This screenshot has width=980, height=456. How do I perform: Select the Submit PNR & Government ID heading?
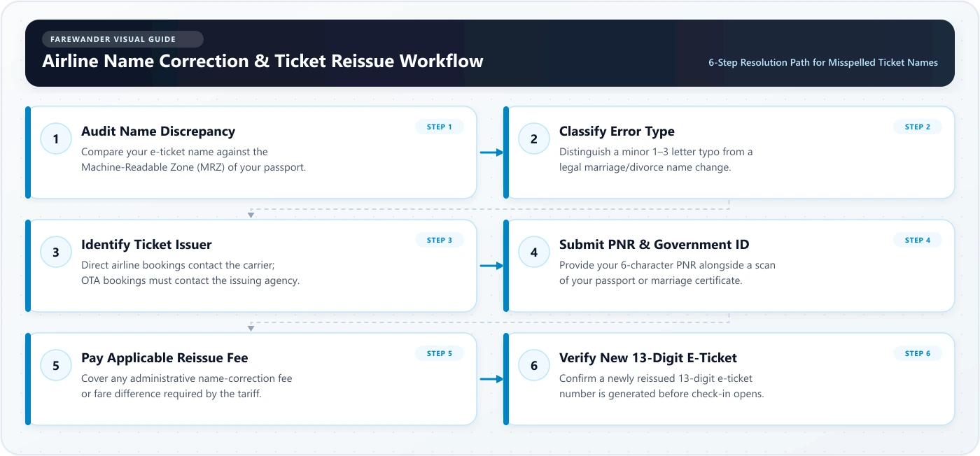tap(654, 244)
